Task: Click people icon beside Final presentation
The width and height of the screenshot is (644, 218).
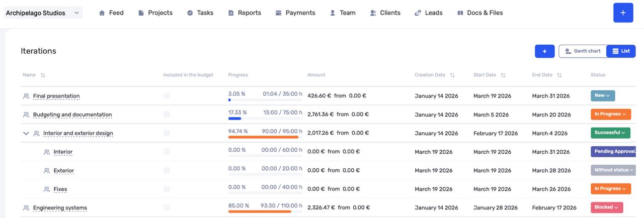Action: coord(26,96)
